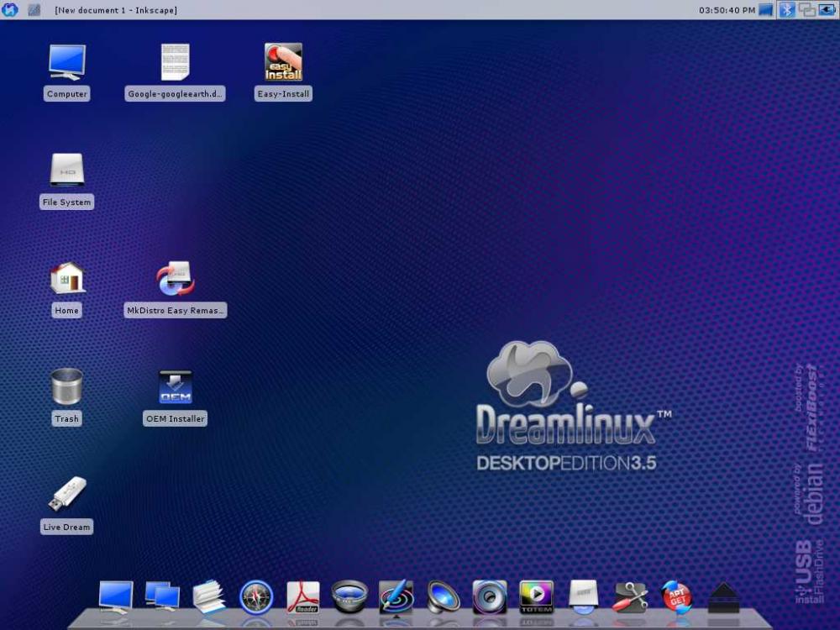Select the File System label text
Image resolution: width=840 pixels, height=630 pixels.
point(67,202)
